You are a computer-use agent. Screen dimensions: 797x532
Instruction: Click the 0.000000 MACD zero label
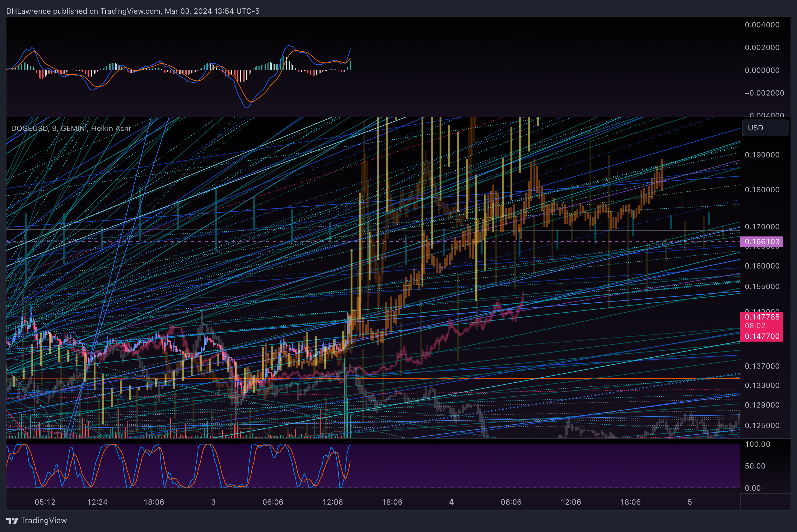[762, 70]
